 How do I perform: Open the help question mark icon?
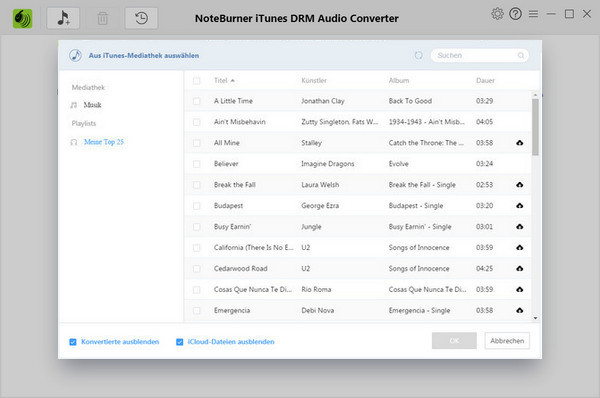point(515,14)
